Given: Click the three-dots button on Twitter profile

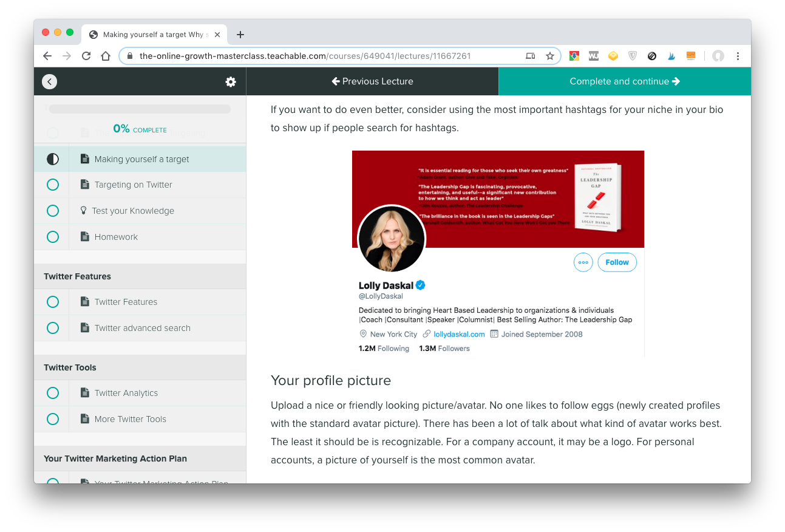Looking at the screenshot, I should [583, 262].
